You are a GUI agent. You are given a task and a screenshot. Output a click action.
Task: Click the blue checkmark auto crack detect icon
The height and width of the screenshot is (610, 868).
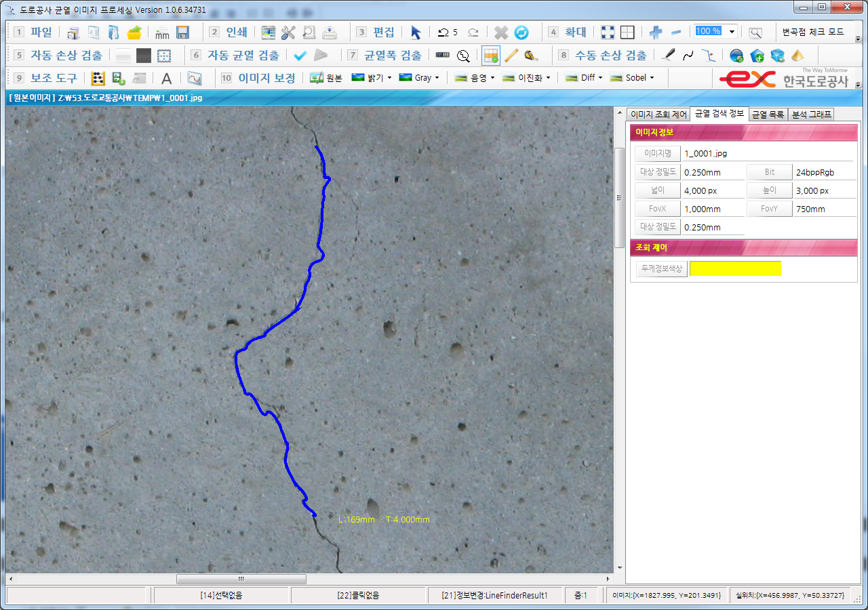click(300, 56)
